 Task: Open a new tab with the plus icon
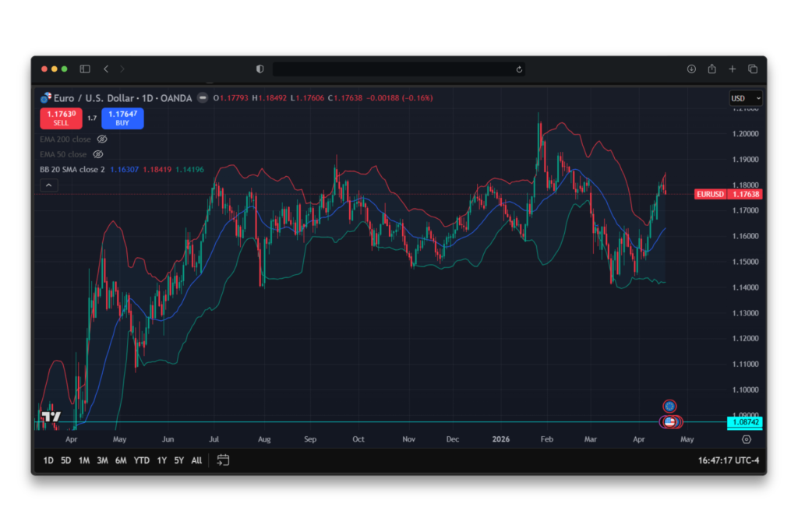tap(733, 69)
